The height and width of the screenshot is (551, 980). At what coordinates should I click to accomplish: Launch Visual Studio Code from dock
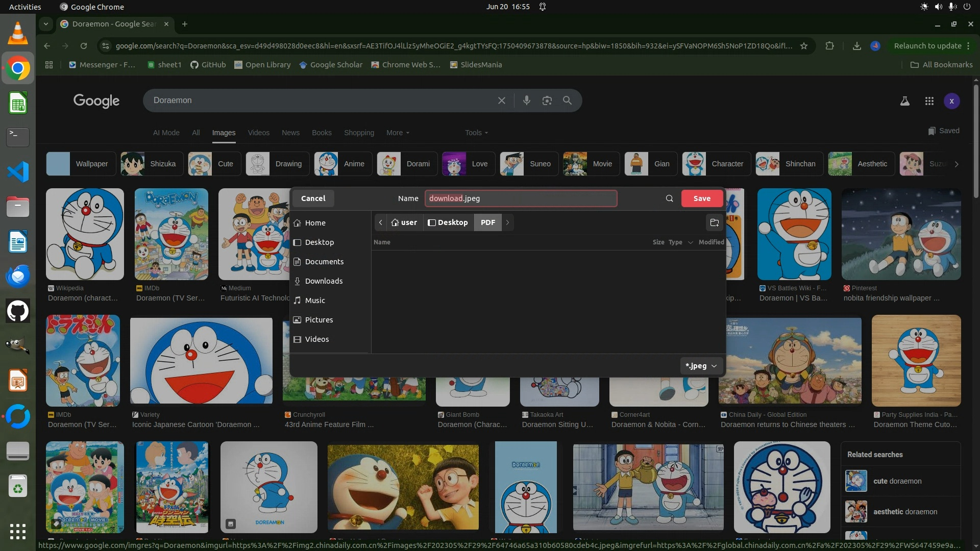pyautogui.click(x=18, y=172)
